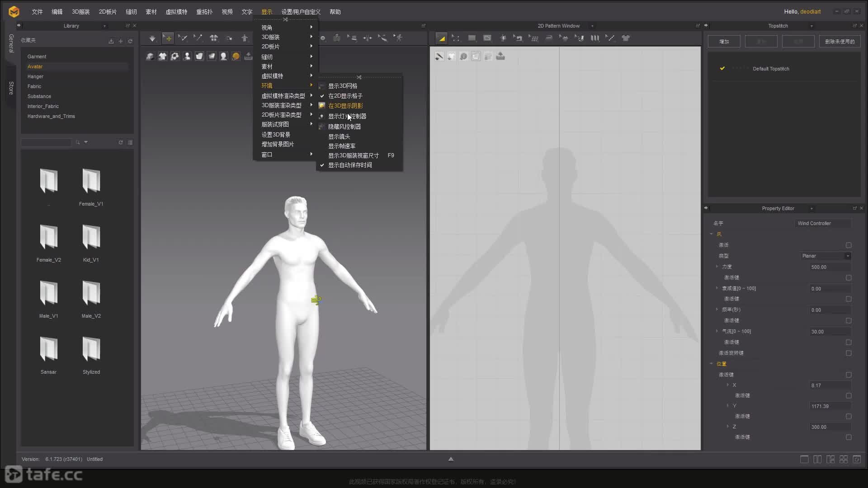The image size is (868, 488).
Task: Click the 增加 button in Topstitch panel
Action: tap(724, 42)
